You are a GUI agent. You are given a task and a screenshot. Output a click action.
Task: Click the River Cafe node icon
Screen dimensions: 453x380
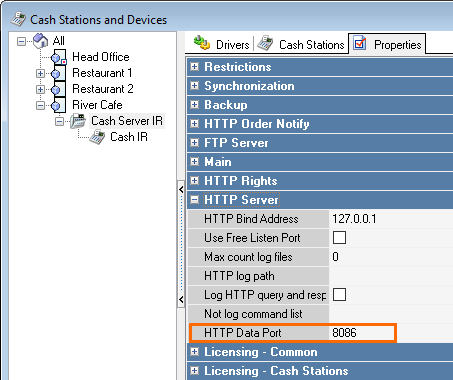[x=59, y=105]
